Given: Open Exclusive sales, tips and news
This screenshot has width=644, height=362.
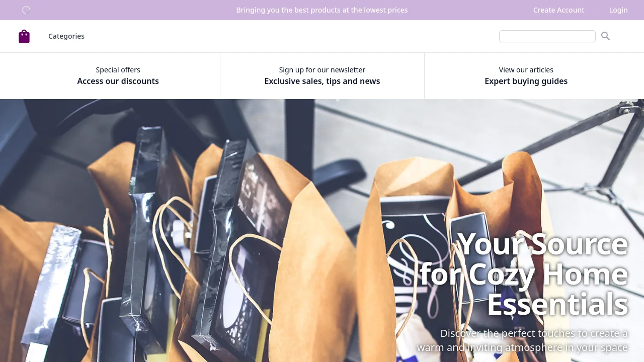Looking at the screenshot, I should 322,81.
